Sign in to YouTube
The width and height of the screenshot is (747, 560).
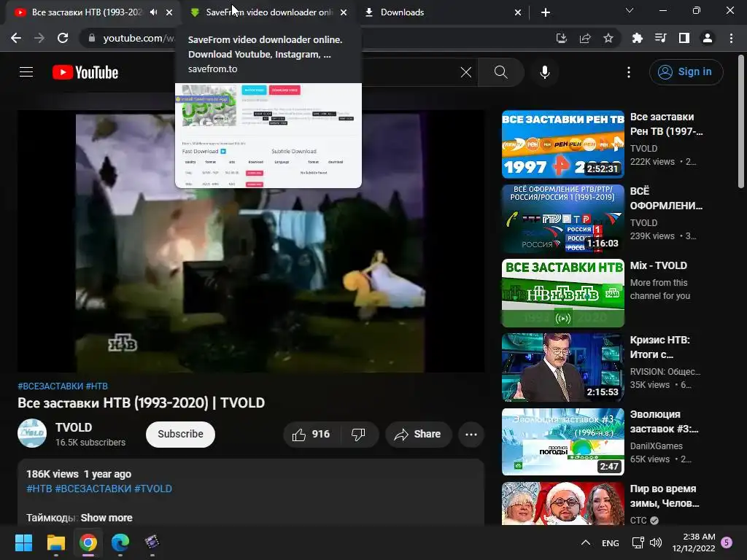pos(686,72)
